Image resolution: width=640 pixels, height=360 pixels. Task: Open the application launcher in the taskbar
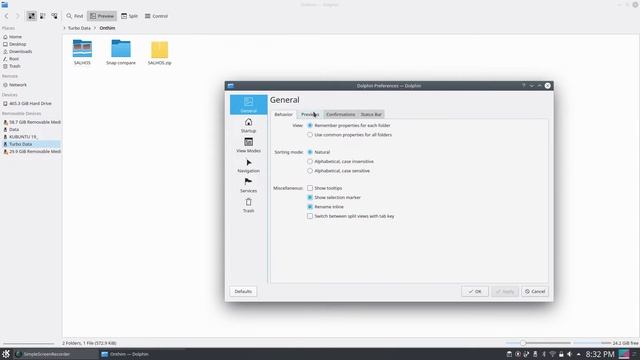point(6,354)
